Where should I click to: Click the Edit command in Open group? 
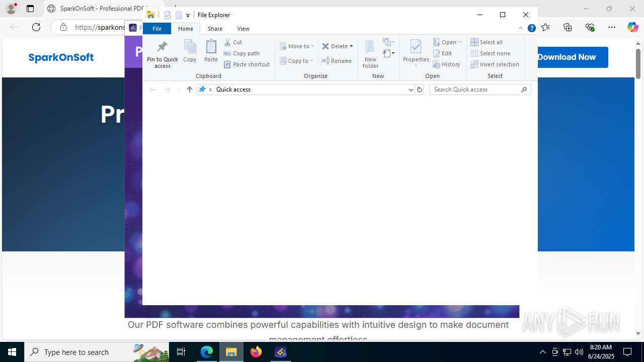442,53
